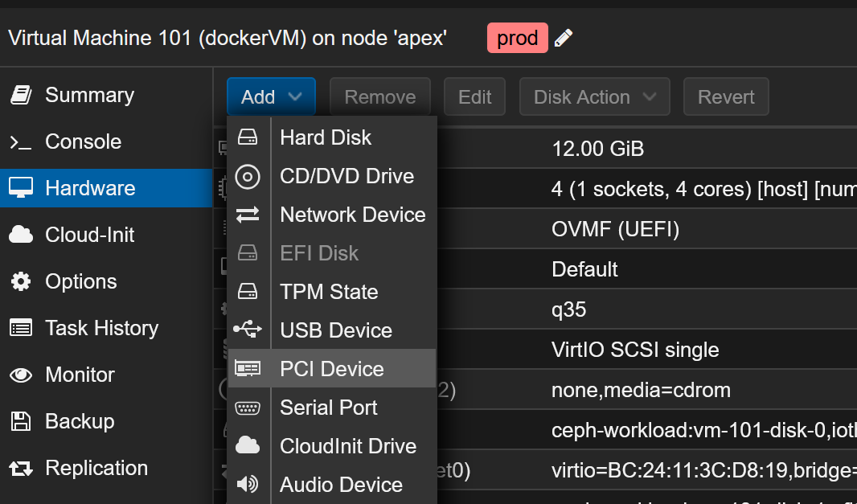Open the Add hardware dropdown
Image resolution: width=857 pixels, height=504 pixels.
pos(271,97)
